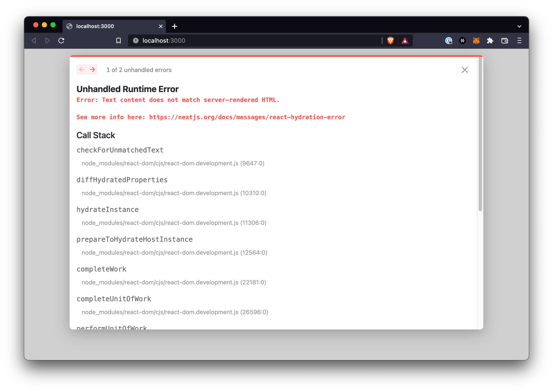Open the MetaMask fox extension

(x=476, y=41)
